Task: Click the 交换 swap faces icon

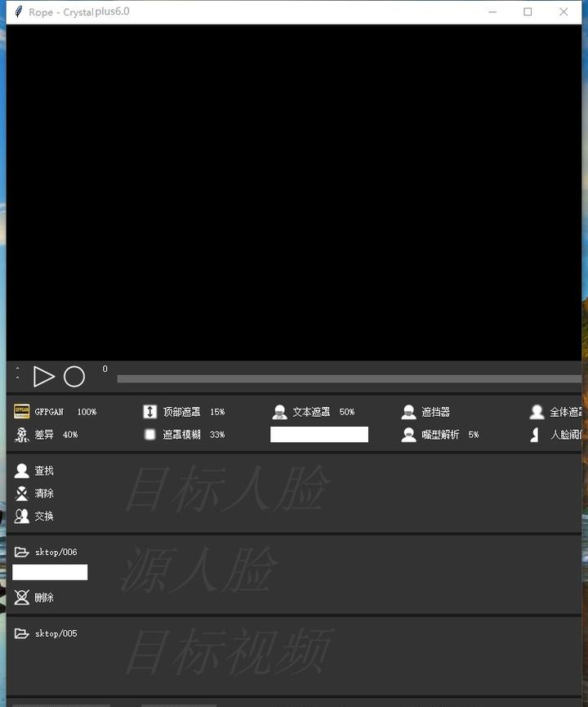Action: tap(21, 516)
